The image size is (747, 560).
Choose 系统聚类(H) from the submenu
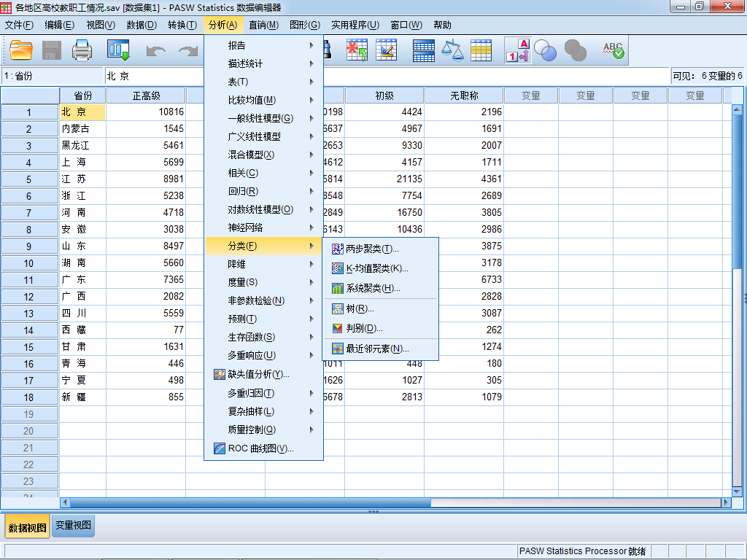tap(380, 288)
